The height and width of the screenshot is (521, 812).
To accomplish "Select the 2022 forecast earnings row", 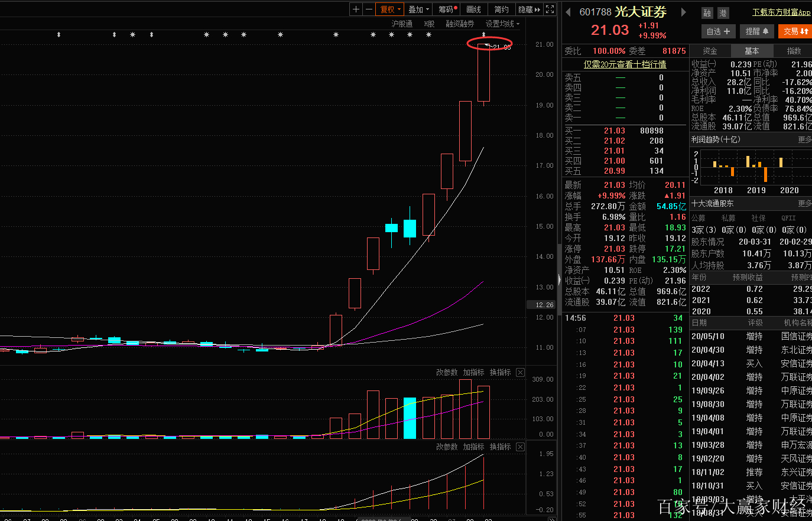I will tap(751, 289).
